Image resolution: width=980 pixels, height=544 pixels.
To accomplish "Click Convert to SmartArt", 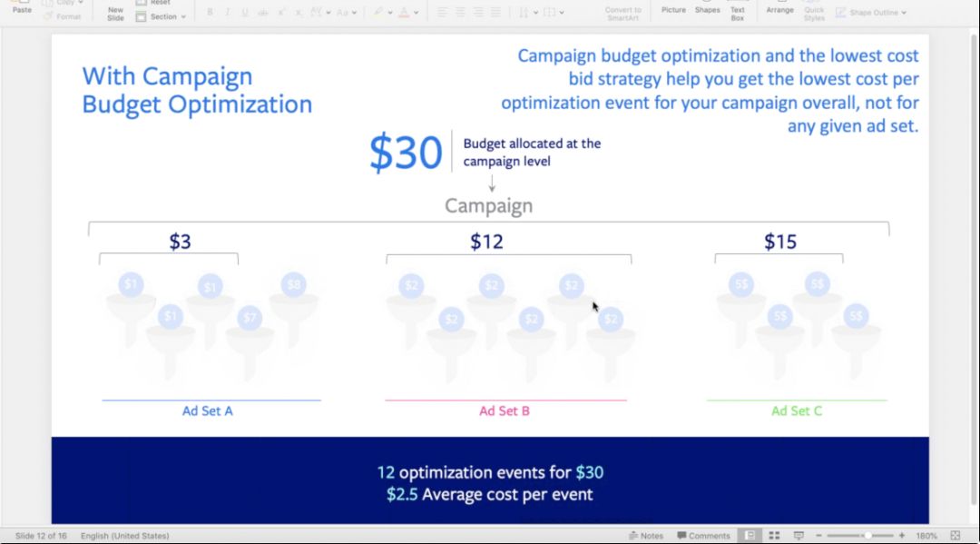I will click(623, 14).
